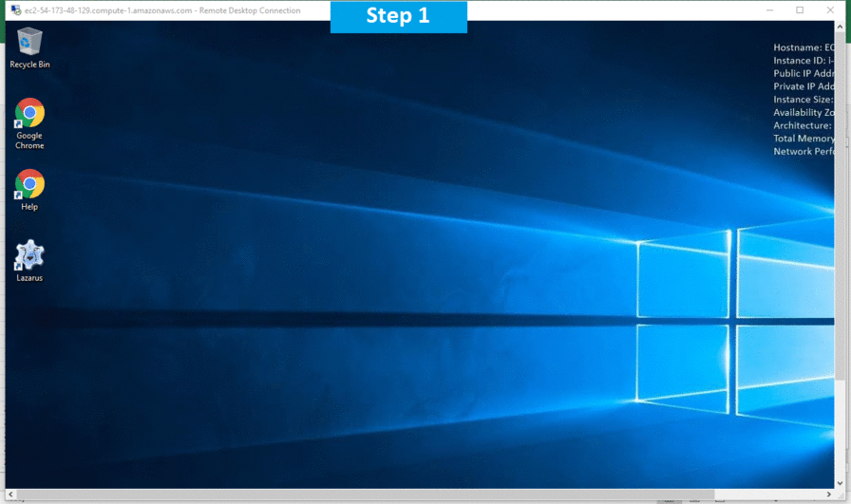Viewport: 851px width, 504px height.
Task: Click the Hostname line on the desktop
Action: click(804, 47)
